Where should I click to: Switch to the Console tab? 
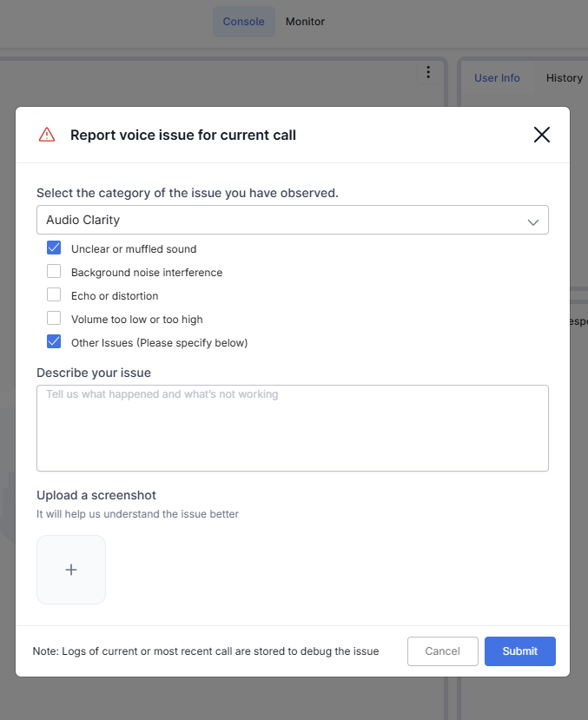pos(243,22)
